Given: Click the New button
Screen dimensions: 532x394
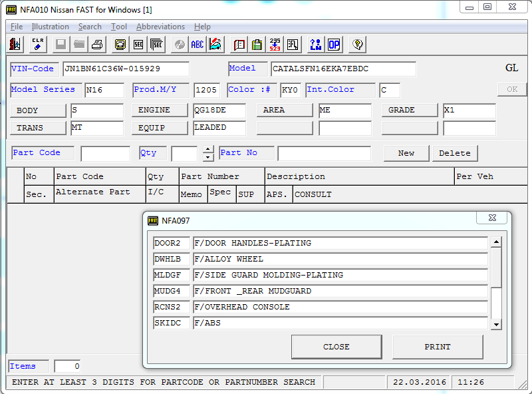Looking at the screenshot, I should [x=406, y=153].
